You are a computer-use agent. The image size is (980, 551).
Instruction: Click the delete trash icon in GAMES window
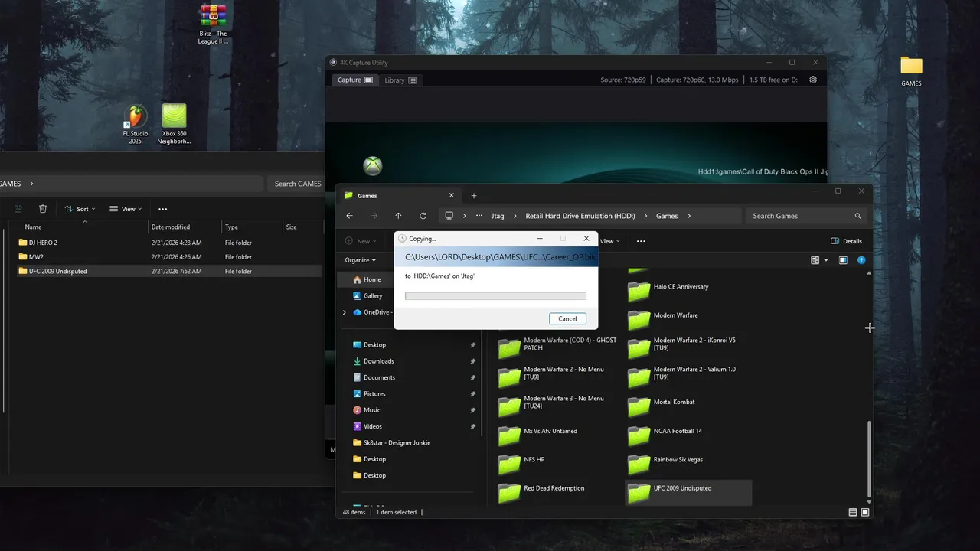[x=43, y=209]
